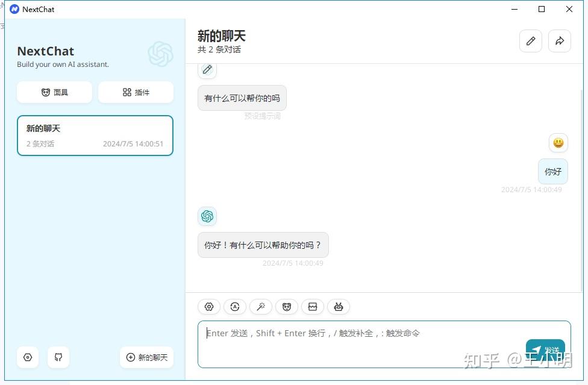Select the 新的聊天 session in sidebar

[x=95, y=135]
